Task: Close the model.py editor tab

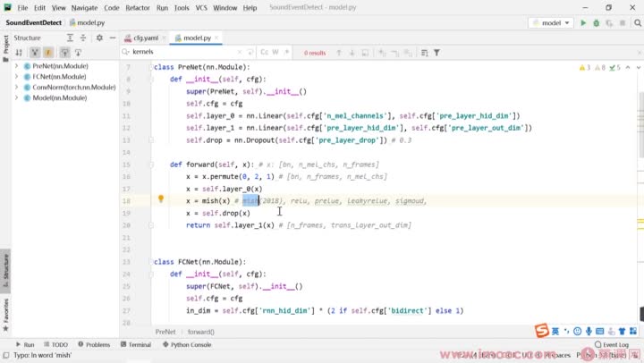Action: pos(216,38)
